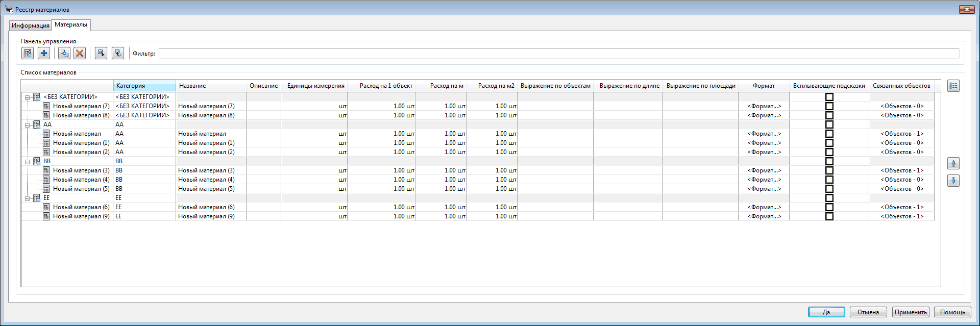Click the down-arrow import icon in the toolbar
This screenshot has height=326, width=980.
click(101, 53)
